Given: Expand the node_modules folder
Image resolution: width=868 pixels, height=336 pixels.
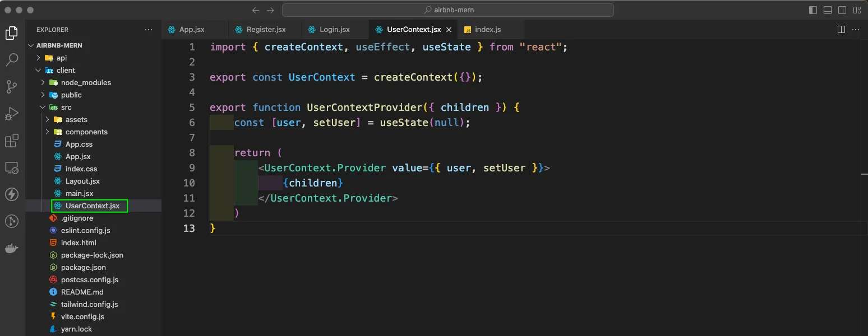Looking at the screenshot, I should click(x=93, y=82).
